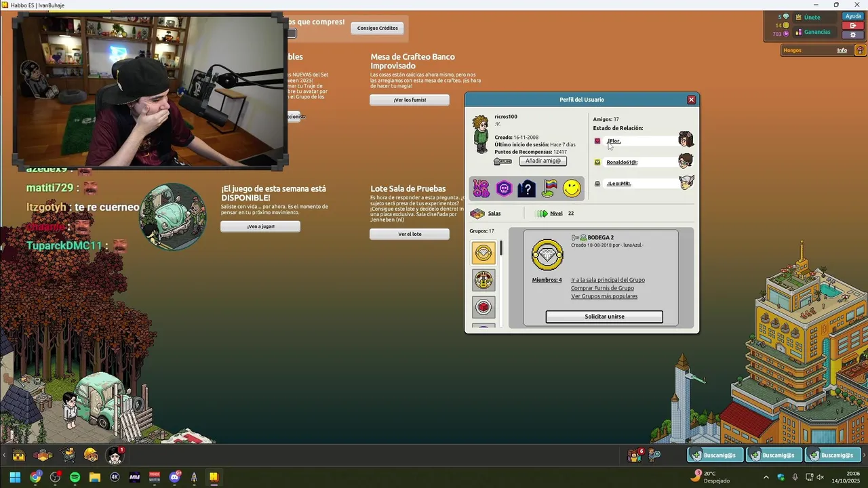Click the third Buscamig@s friend slot
The width and height of the screenshot is (868, 488).
tap(833, 455)
